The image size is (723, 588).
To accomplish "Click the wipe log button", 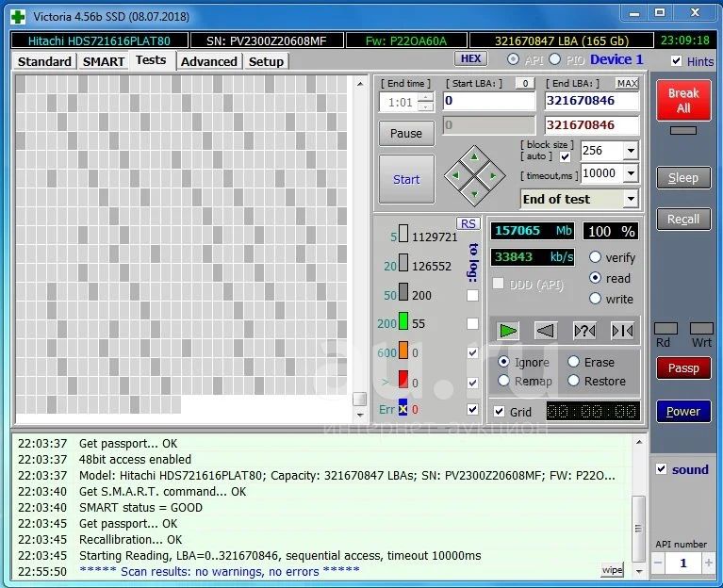I will (613, 569).
